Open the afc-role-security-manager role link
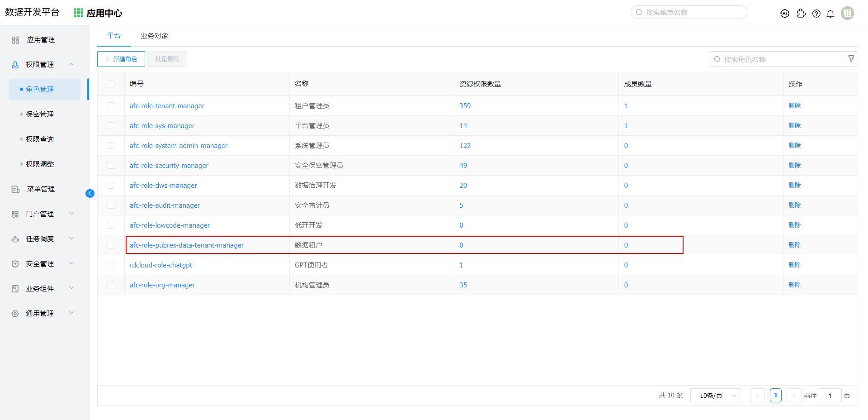Screen dimensions: 868x420 [169, 166]
